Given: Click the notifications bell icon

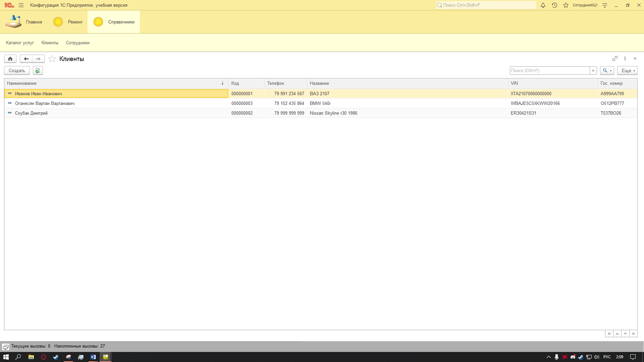Looking at the screenshot, I should [543, 5].
